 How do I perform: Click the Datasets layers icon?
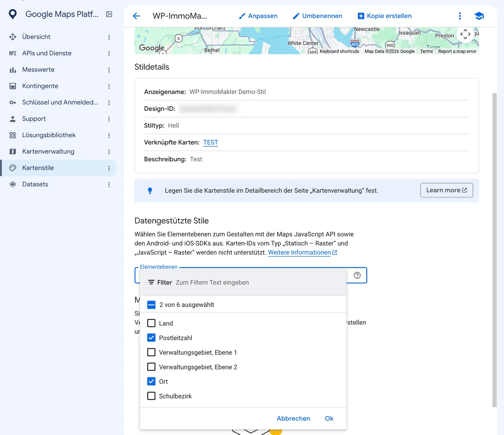(13, 184)
